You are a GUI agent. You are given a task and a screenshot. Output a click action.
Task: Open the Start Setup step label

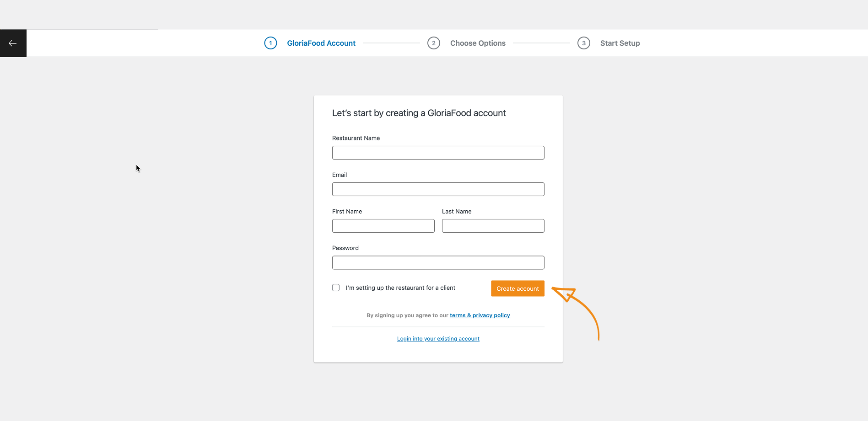point(620,43)
